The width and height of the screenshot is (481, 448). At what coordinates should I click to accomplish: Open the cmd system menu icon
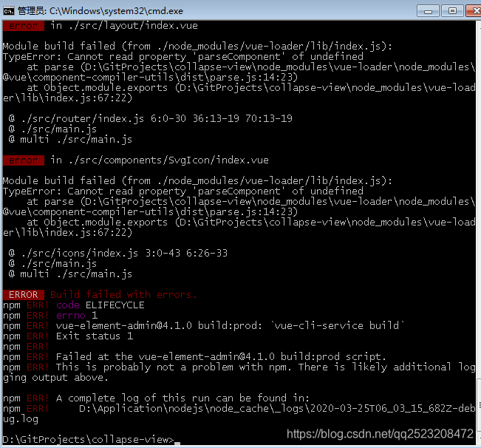(x=9, y=11)
